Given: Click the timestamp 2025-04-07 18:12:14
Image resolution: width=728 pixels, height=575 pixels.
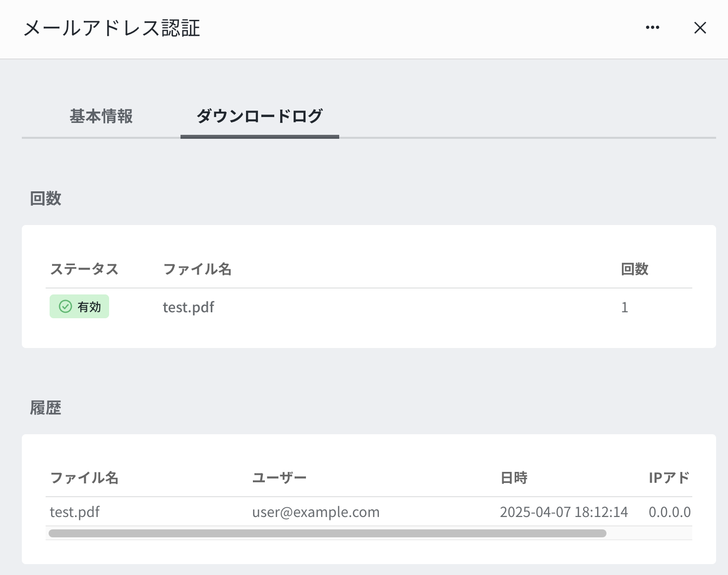Looking at the screenshot, I should coord(564,512).
